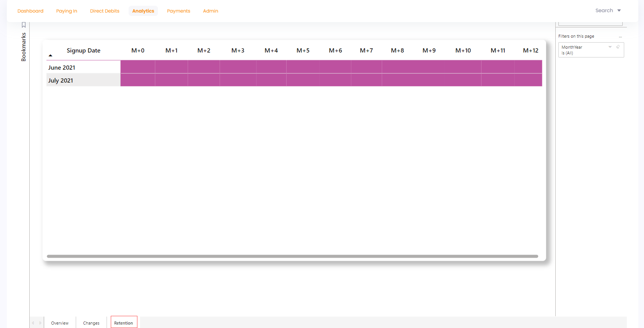The width and height of the screenshot is (644, 328).
Task: Open the Bookmarks pane icon
Action: (x=24, y=25)
